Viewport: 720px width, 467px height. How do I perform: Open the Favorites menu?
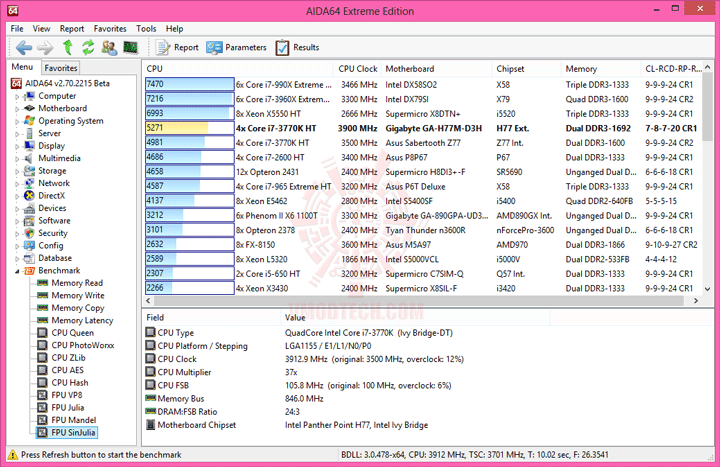[110, 28]
